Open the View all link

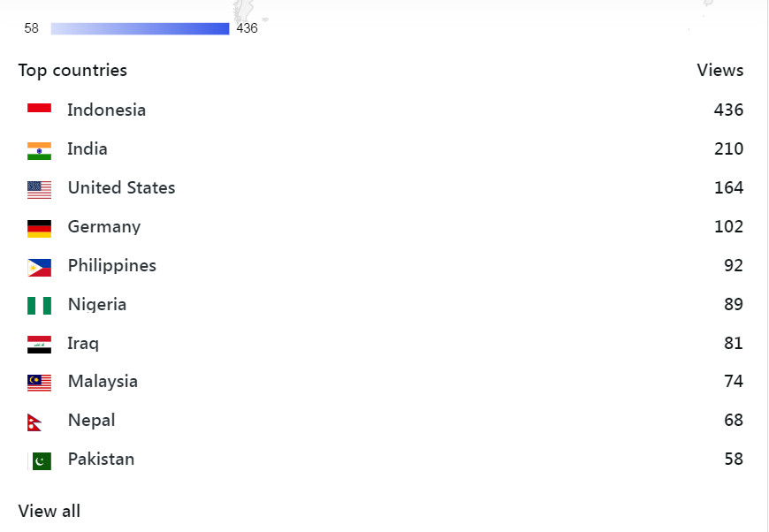coord(49,511)
